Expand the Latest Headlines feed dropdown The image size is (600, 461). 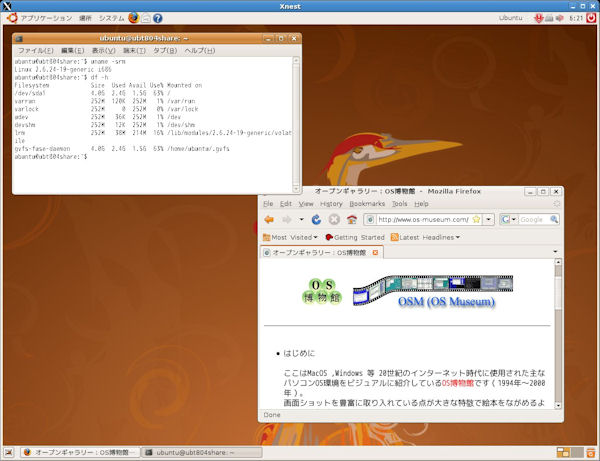click(457, 238)
